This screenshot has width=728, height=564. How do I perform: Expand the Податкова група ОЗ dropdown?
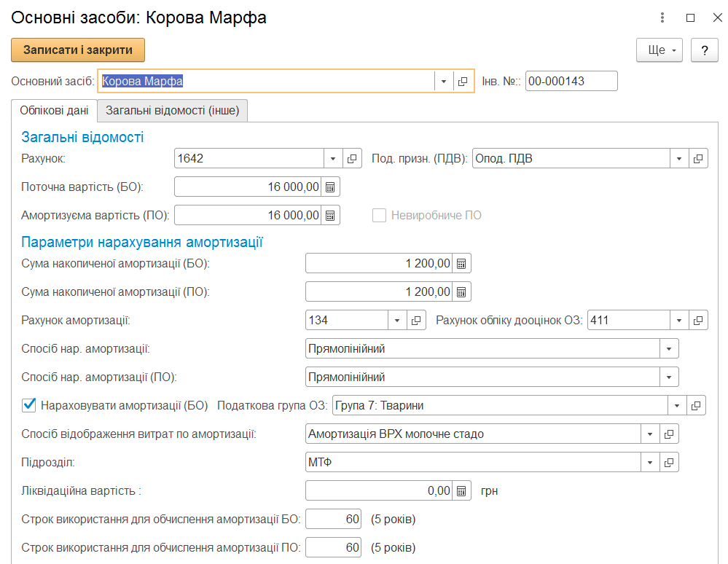[x=677, y=406]
